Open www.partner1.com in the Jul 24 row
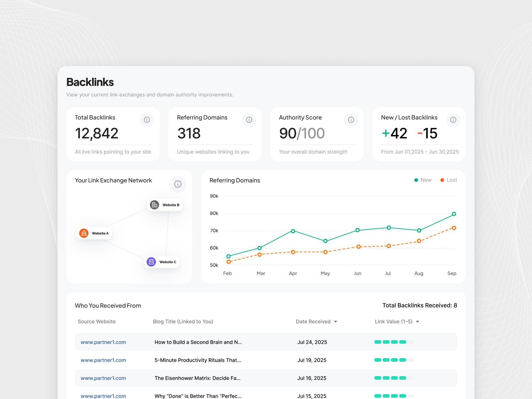This screenshot has width=532, height=399. point(103,342)
